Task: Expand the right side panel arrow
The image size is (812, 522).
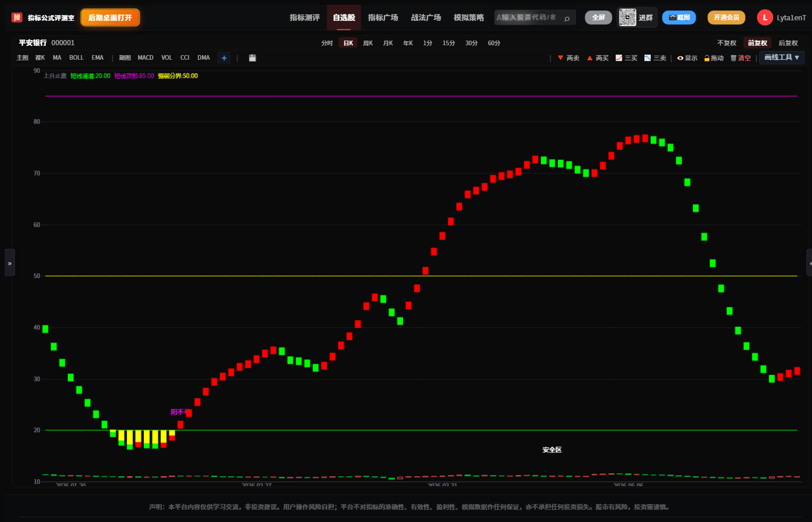Action: tap(809, 263)
